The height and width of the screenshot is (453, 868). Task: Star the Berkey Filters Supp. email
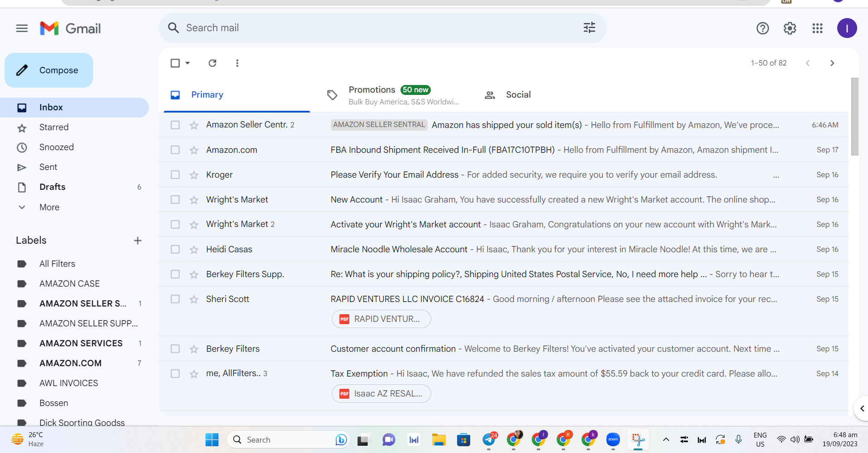pos(194,274)
